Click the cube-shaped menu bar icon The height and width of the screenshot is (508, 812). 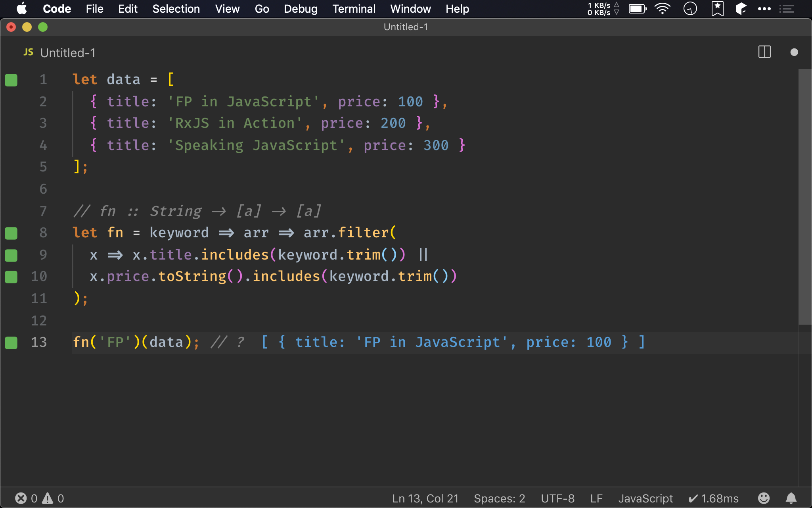pos(741,9)
